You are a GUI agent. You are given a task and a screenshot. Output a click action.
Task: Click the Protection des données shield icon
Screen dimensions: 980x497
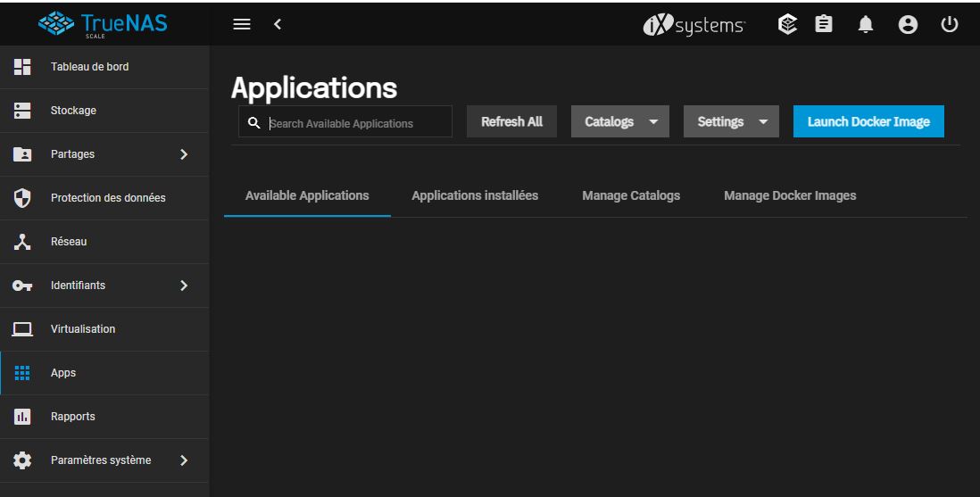click(22, 198)
